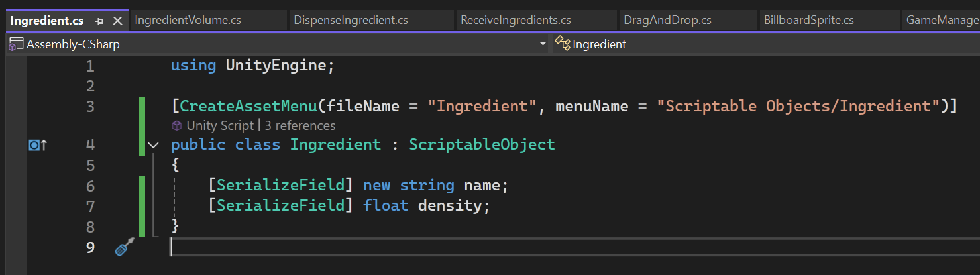Image resolution: width=980 pixels, height=275 pixels.
Task: Click the "Ingredient" fileName string literal
Action: [x=482, y=106]
